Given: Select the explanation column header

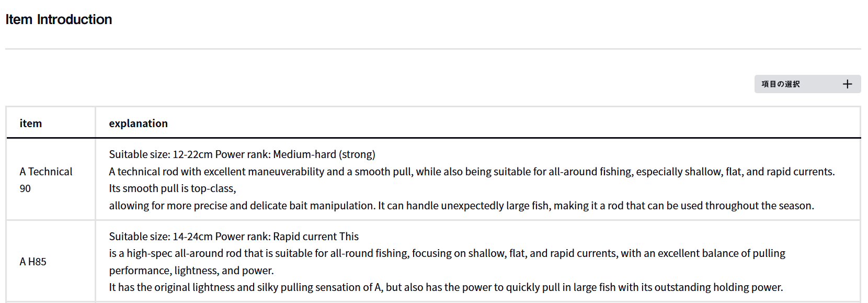Looking at the screenshot, I should pyautogui.click(x=138, y=124).
